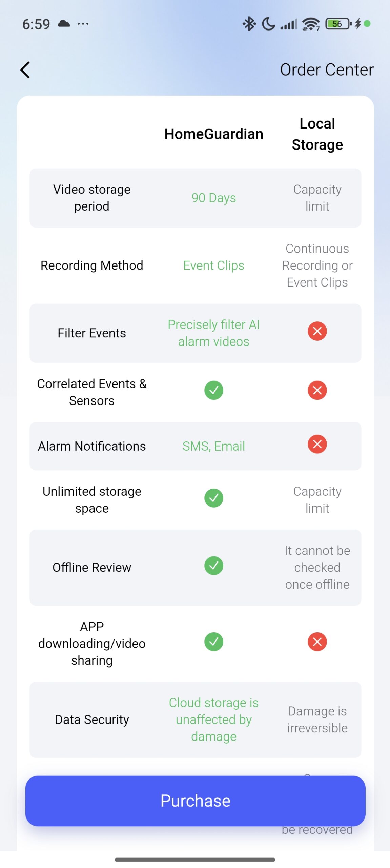Image resolution: width=390 pixels, height=868 pixels.
Task: Tap green check for Offline Review
Action: [213, 566]
